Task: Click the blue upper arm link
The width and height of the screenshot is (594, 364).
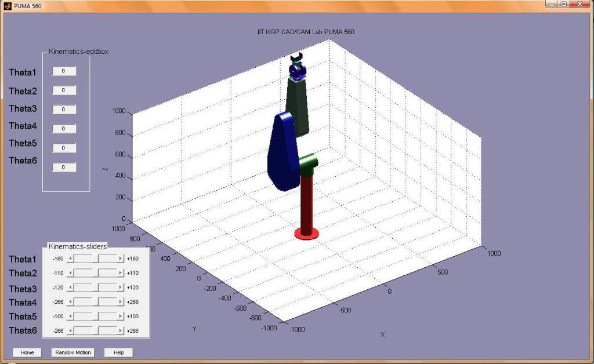Action: [x=282, y=151]
